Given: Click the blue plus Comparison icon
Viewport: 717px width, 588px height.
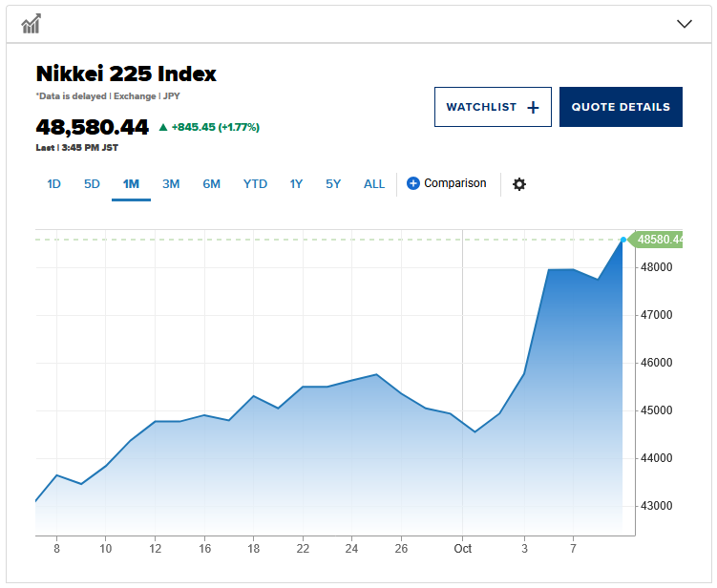Looking at the screenshot, I should tap(413, 183).
